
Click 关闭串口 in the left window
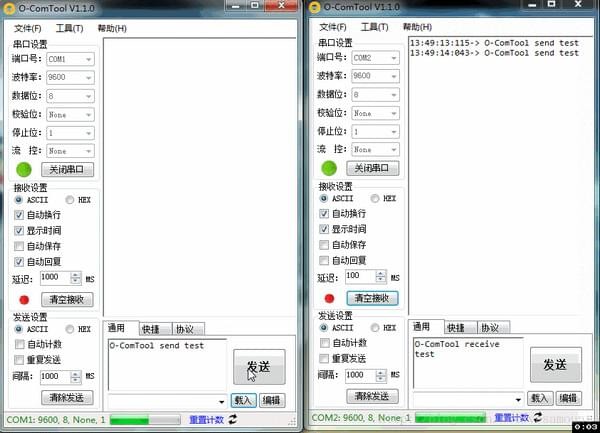pos(67,169)
